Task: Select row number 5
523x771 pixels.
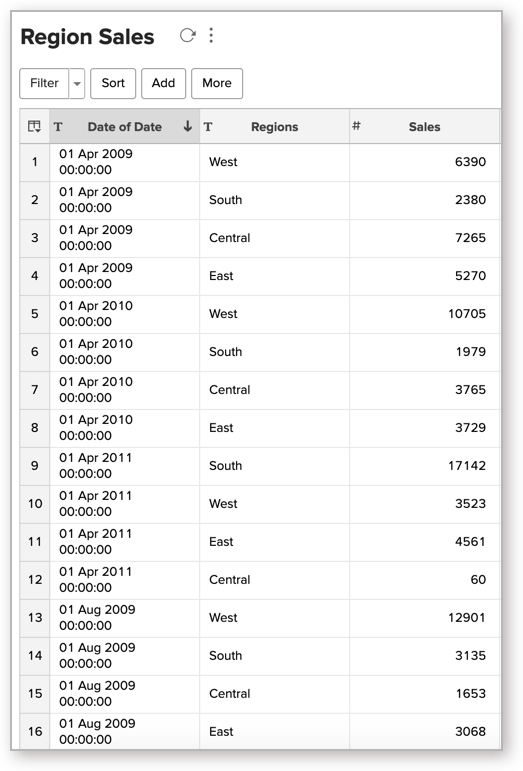Action: click(x=34, y=314)
